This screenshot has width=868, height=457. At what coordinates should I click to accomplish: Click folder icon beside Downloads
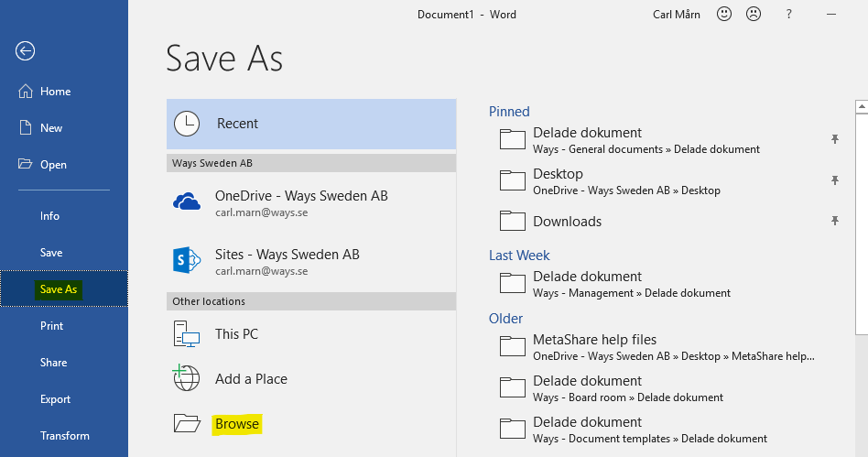pos(513,221)
